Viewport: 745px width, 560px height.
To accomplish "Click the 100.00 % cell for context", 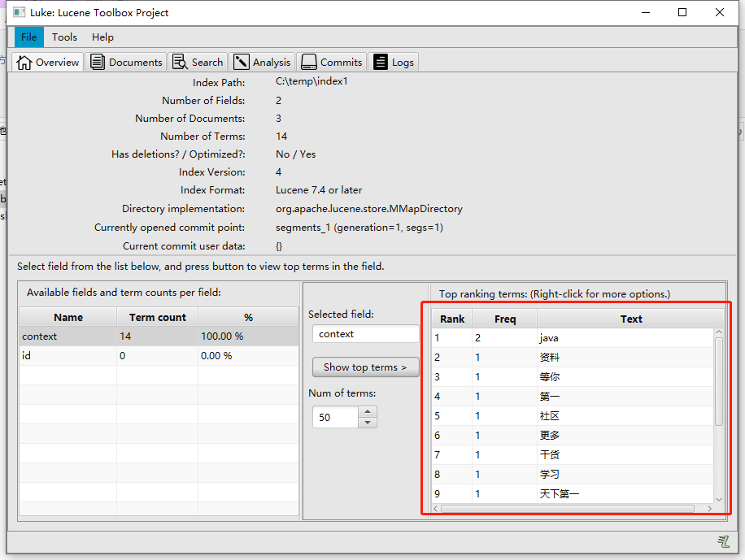I will [x=248, y=336].
